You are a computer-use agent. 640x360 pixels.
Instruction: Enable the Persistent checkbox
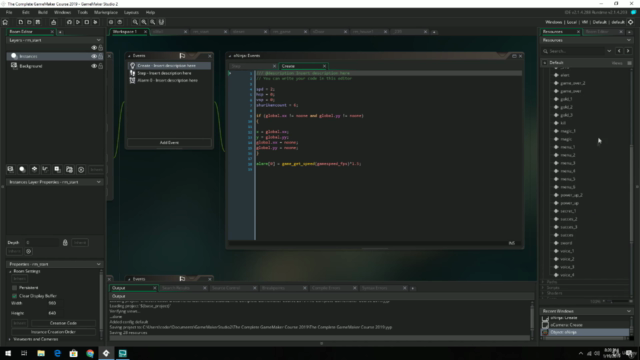coord(14,288)
